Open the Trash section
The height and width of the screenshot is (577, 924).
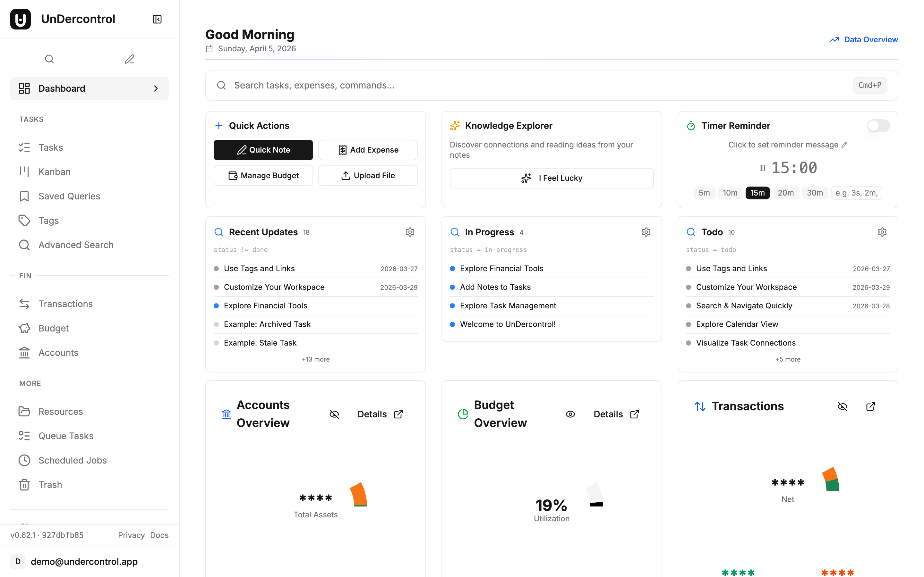(x=50, y=484)
